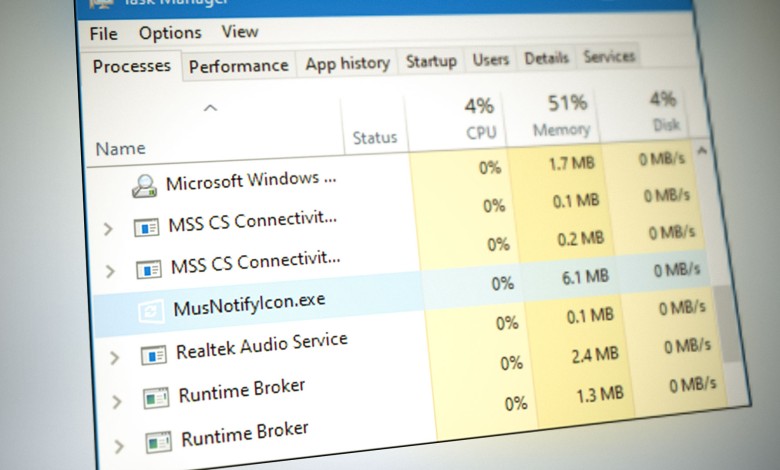
Task: Click the sort arrow above Name column
Action: pyautogui.click(x=210, y=108)
